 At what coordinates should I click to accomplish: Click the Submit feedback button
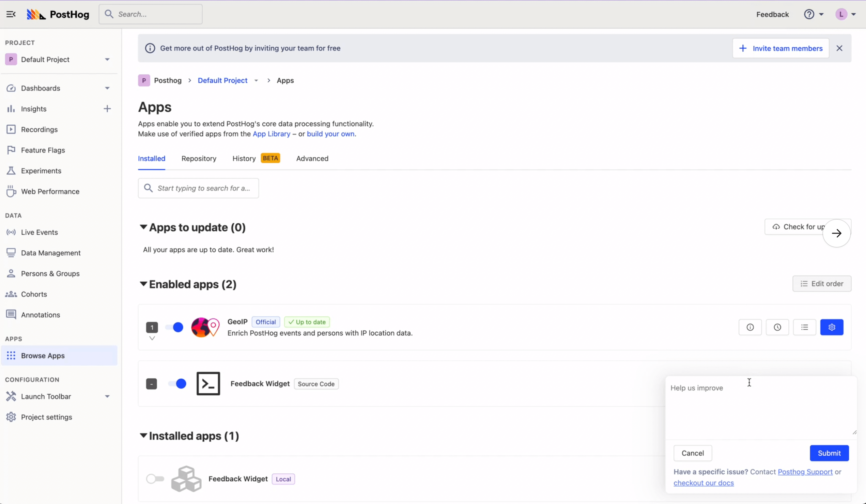(x=829, y=452)
